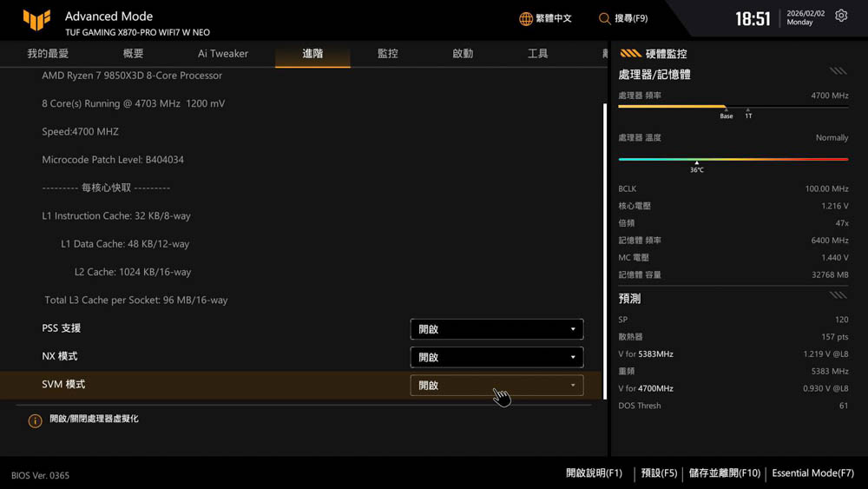Open the PSS 支援 dropdown
This screenshot has width=868, height=489.
496,329
